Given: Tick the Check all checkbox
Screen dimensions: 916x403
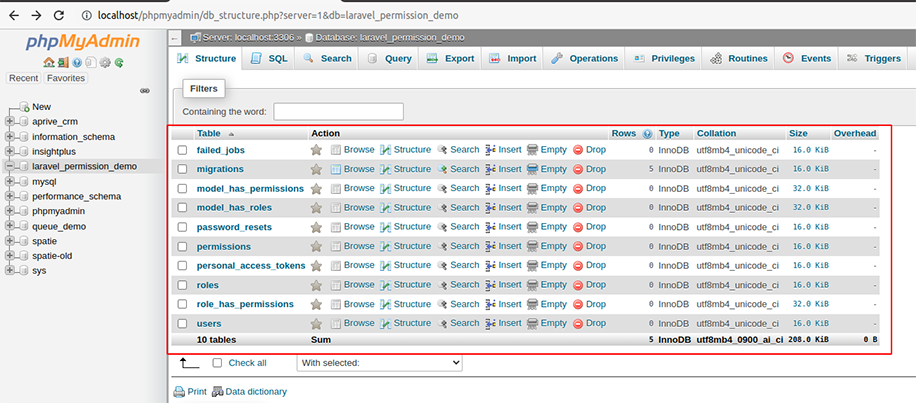Looking at the screenshot, I should pyautogui.click(x=217, y=363).
